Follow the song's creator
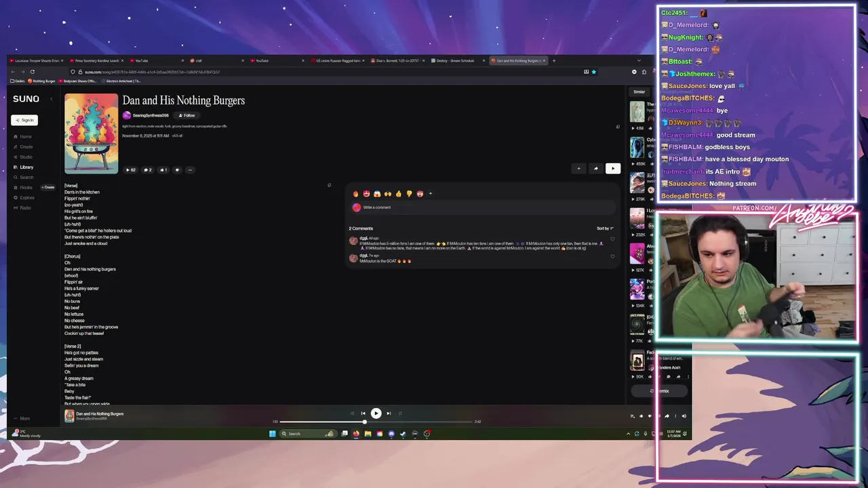Image resolution: width=868 pixels, height=488 pixels. (186, 115)
